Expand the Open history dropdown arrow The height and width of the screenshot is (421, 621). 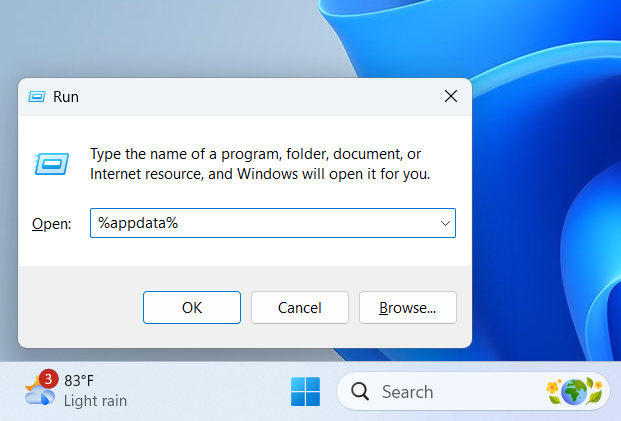coord(445,223)
